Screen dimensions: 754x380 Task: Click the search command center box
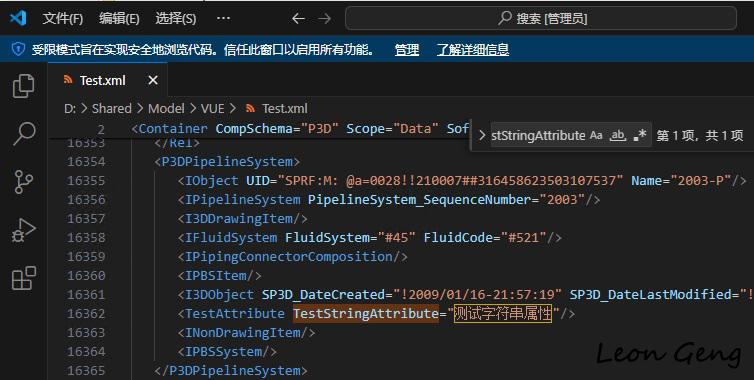[x=541, y=18]
